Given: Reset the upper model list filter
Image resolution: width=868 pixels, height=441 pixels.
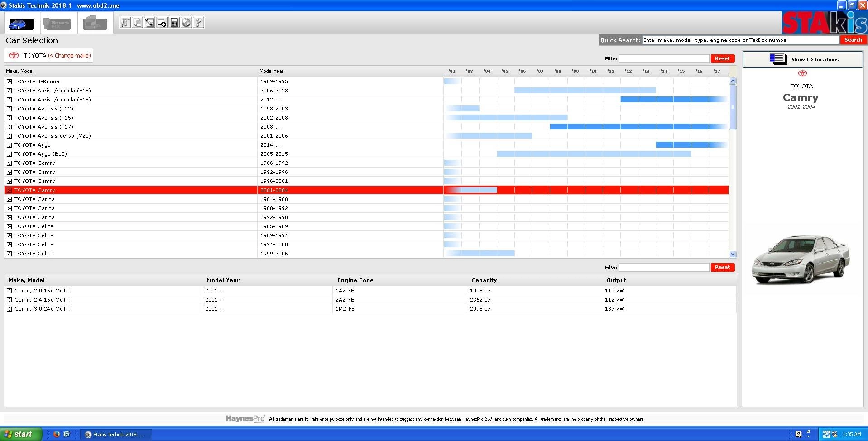Looking at the screenshot, I should click(x=722, y=58).
